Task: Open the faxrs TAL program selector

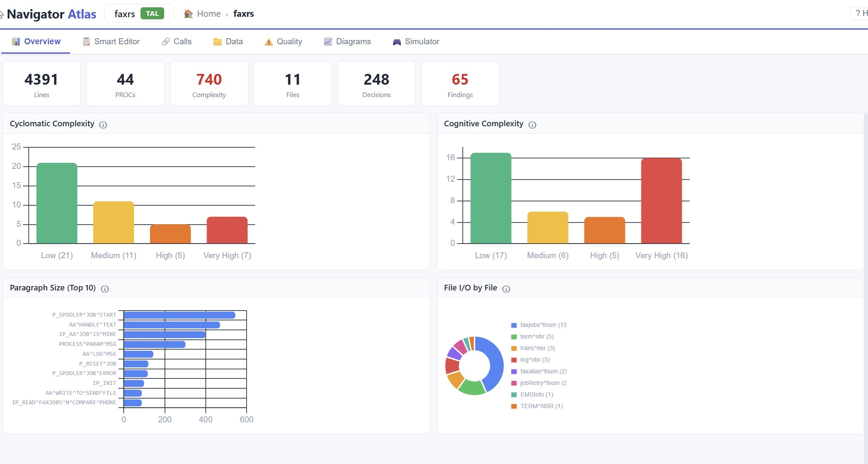Action: (x=139, y=14)
